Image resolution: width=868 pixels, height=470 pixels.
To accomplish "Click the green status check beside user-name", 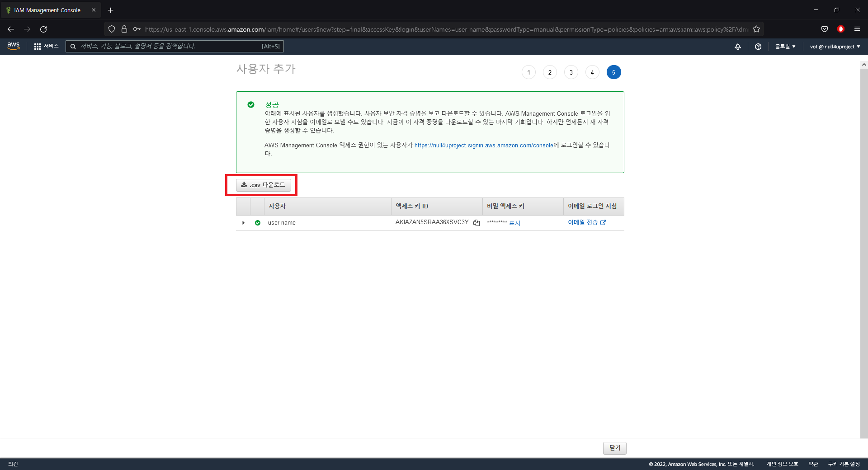I will point(258,223).
